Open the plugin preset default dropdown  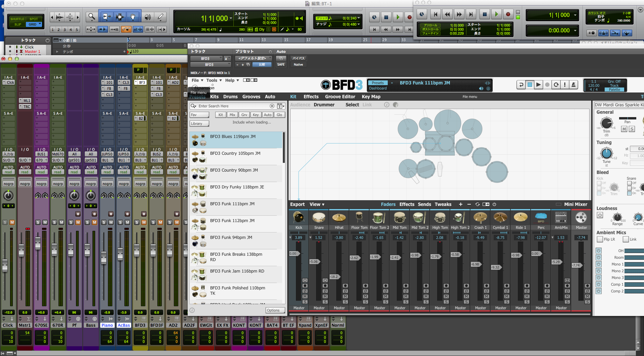(x=253, y=58)
